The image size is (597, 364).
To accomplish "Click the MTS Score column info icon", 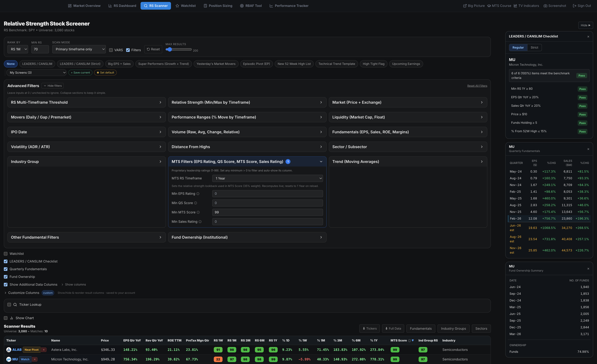I will [x=410, y=341].
